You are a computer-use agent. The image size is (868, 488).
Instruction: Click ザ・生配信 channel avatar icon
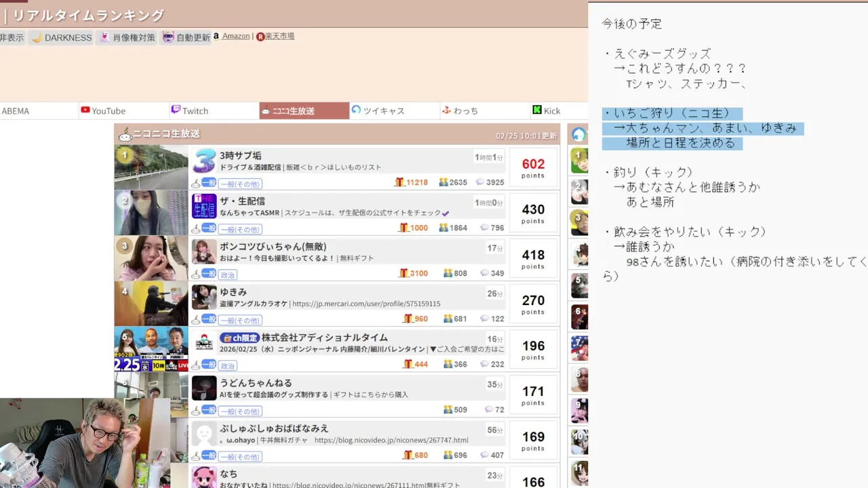204,206
